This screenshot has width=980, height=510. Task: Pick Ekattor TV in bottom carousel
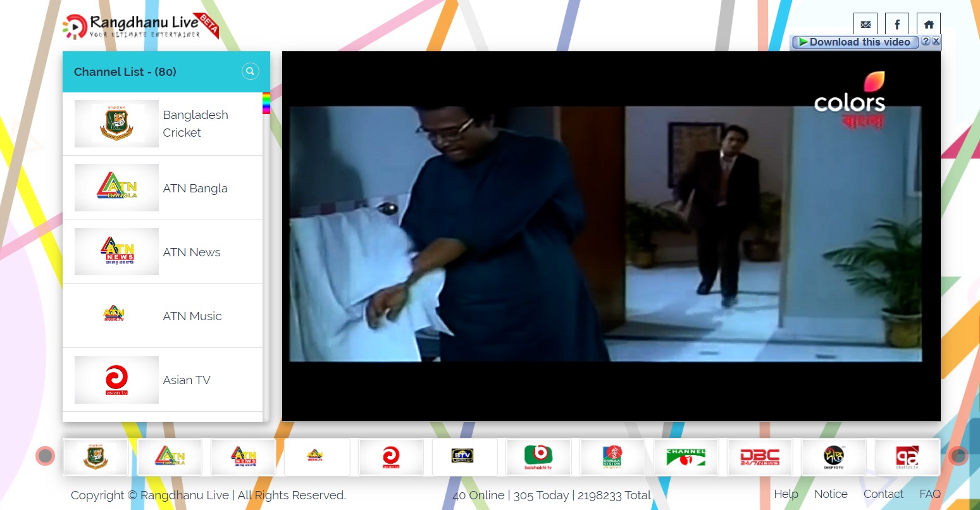(907, 457)
